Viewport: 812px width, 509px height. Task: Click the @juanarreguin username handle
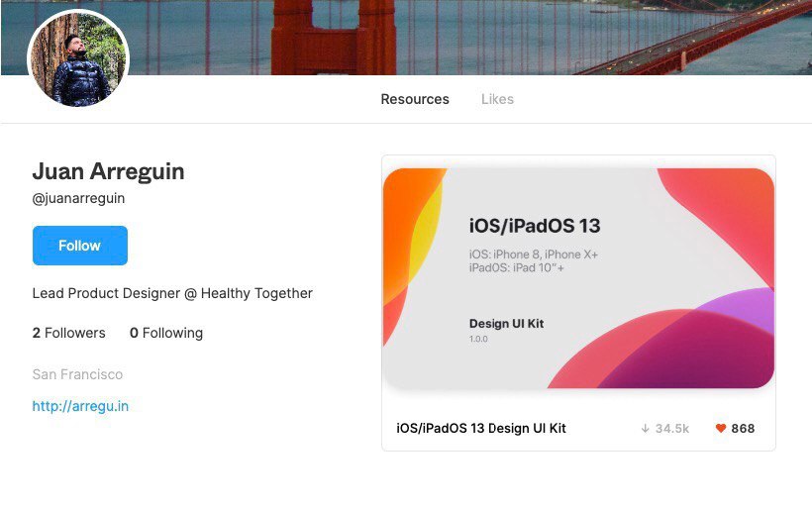point(78,198)
